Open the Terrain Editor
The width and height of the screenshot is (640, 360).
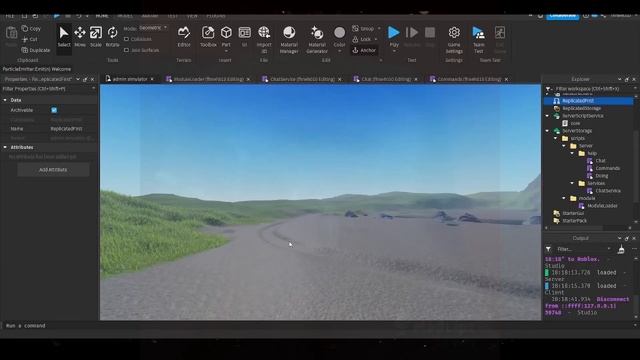(x=184, y=37)
